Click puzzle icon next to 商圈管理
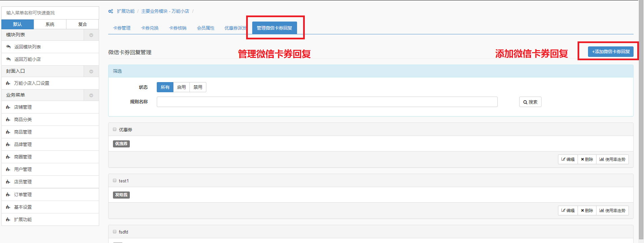The image size is (644, 243). tap(8, 157)
